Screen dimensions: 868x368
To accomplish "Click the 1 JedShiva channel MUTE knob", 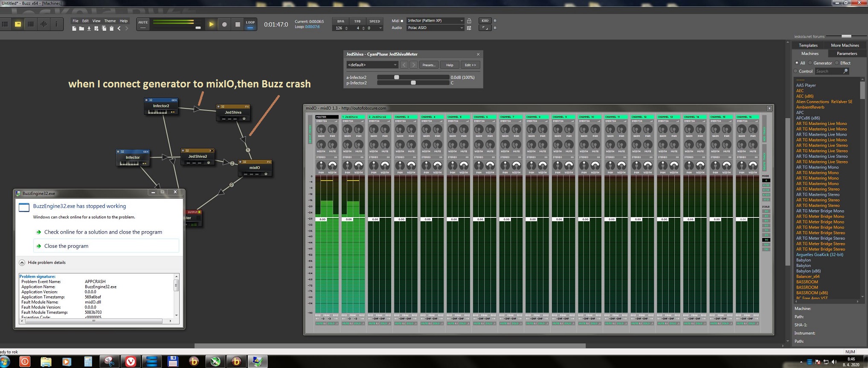I will pyautogui.click(x=359, y=145).
